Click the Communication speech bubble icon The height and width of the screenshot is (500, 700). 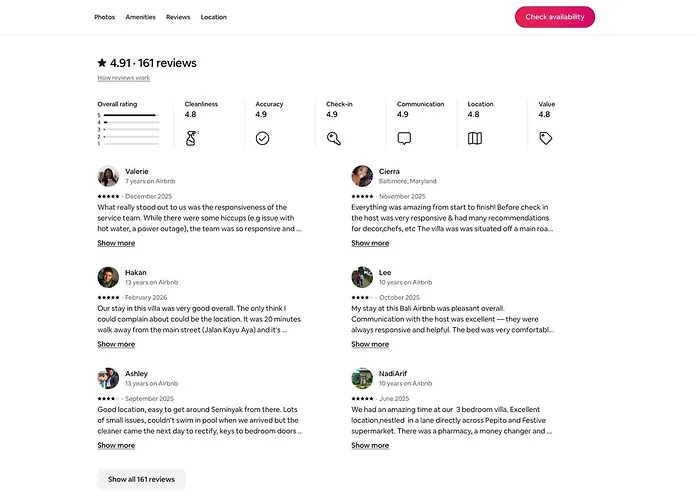tap(404, 138)
